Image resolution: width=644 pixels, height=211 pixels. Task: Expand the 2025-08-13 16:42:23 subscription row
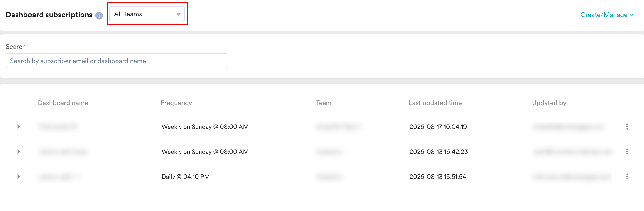(x=19, y=151)
